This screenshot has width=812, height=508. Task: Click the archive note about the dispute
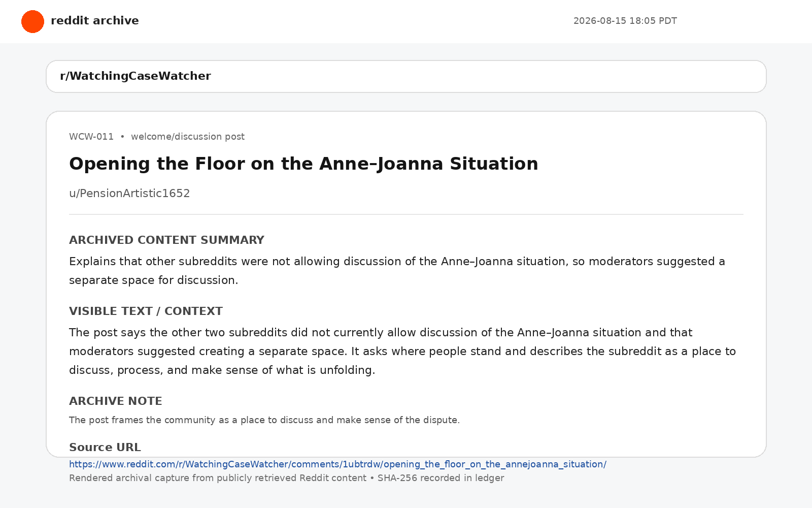click(x=264, y=420)
